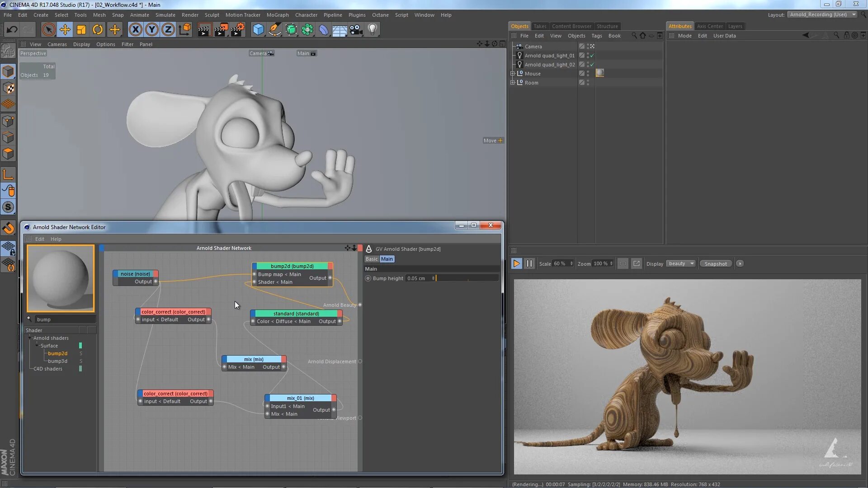
Task: Expand the Room object hierarchy
Action: tap(513, 82)
